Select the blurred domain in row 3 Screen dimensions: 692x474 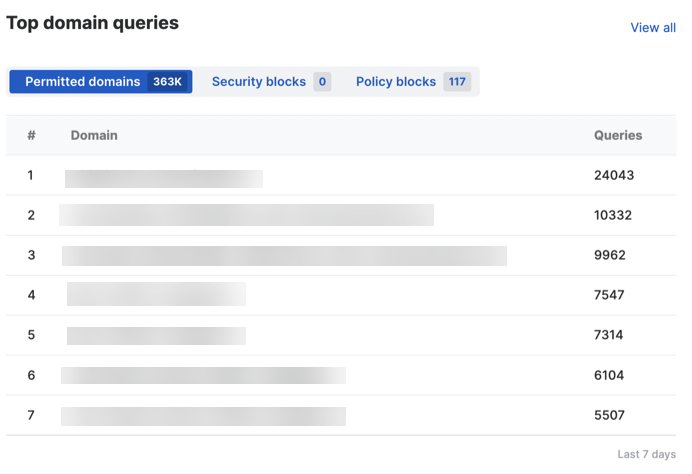coord(284,256)
